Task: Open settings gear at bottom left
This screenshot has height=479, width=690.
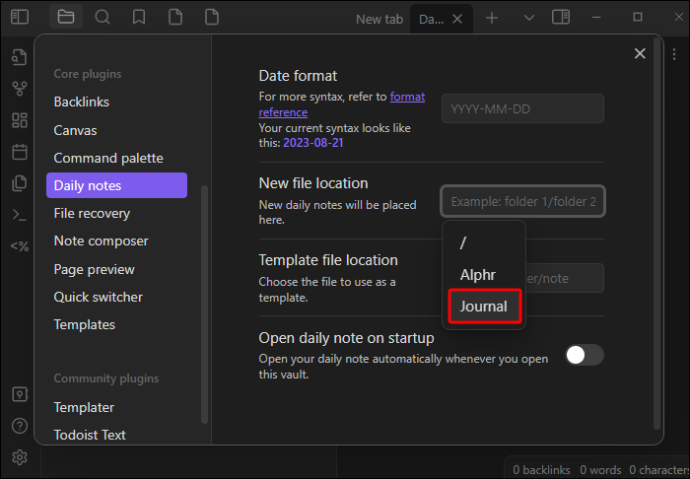Action: pyautogui.click(x=19, y=457)
